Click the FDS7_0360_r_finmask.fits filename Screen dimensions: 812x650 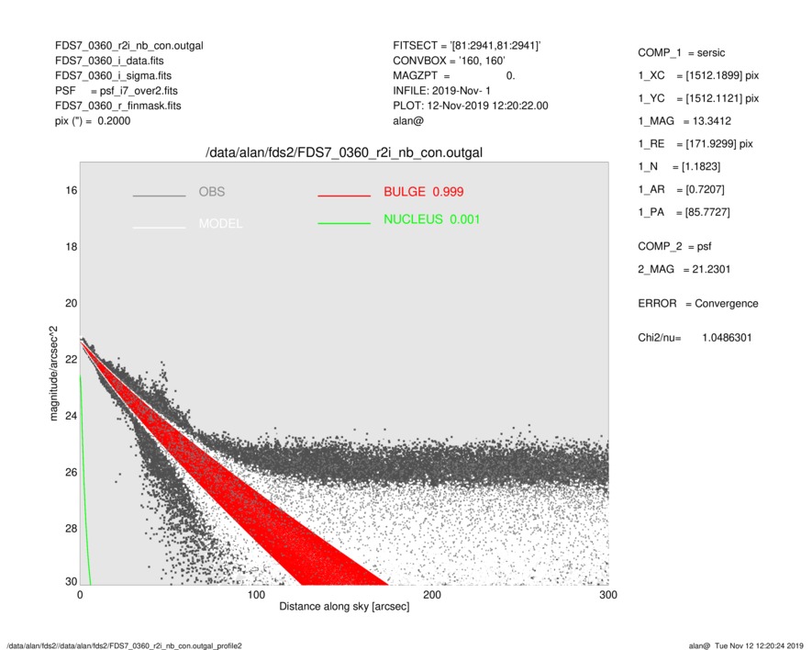point(118,106)
